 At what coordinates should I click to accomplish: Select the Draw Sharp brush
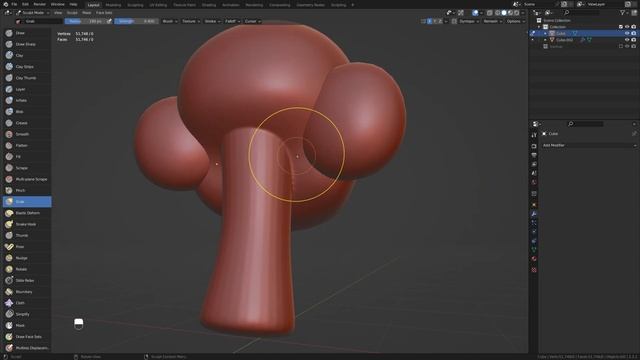click(27, 44)
